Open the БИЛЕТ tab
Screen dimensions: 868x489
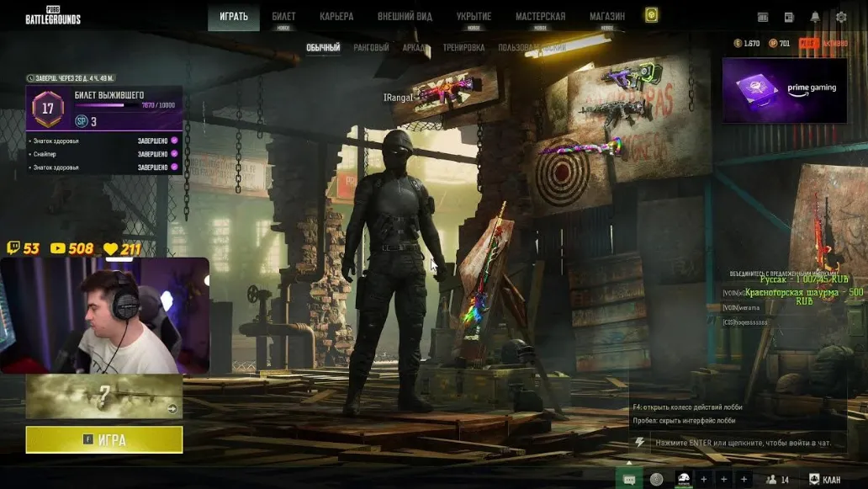[x=283, y=17]
